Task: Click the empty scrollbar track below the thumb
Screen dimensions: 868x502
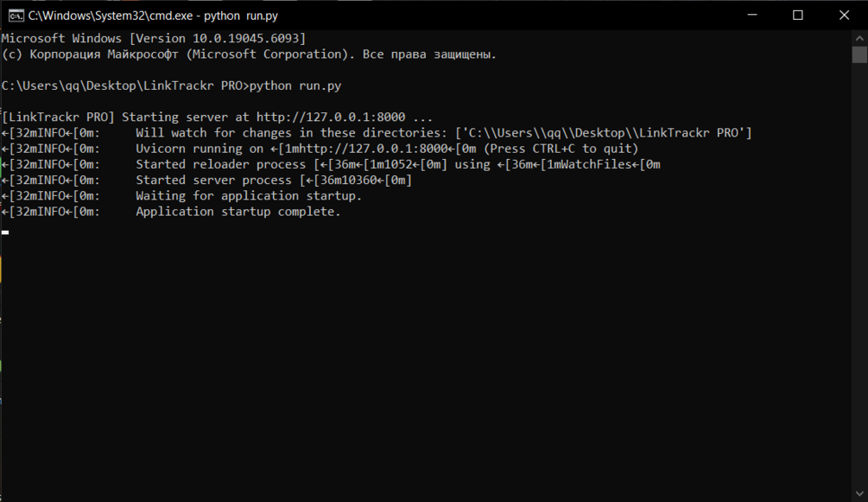Action: click(x=859, y=274)
